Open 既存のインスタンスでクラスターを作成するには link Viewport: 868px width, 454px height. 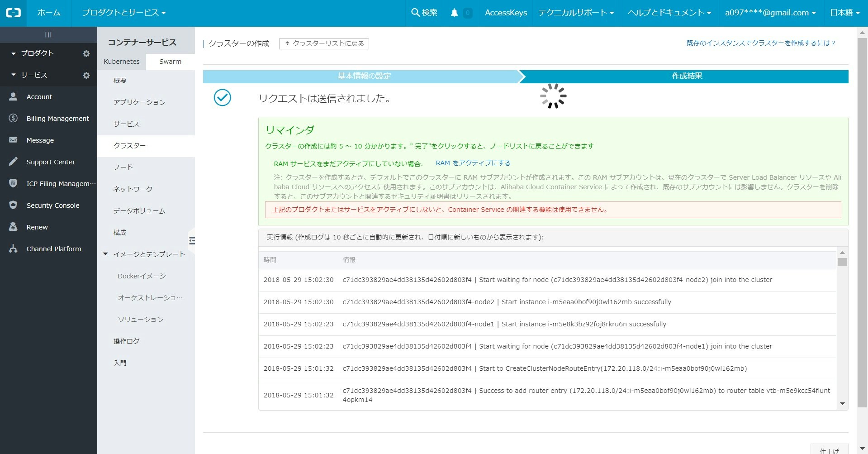[761, 43]
